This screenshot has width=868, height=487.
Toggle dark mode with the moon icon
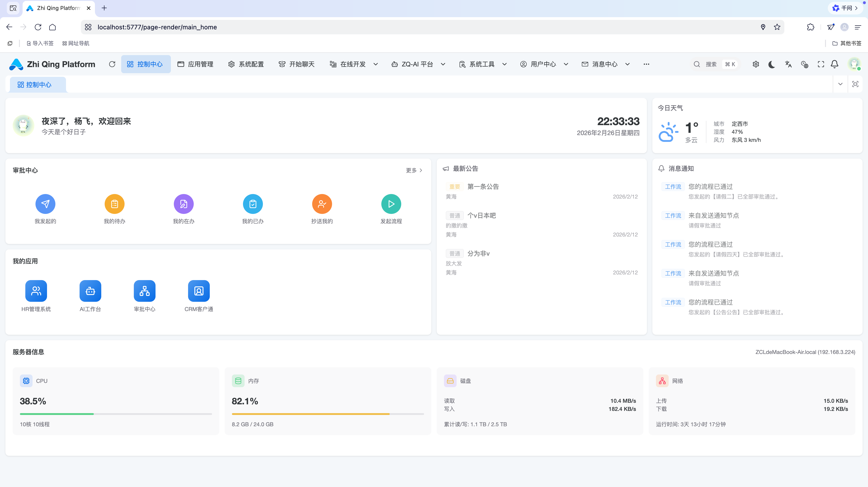(x=772, y=64)
